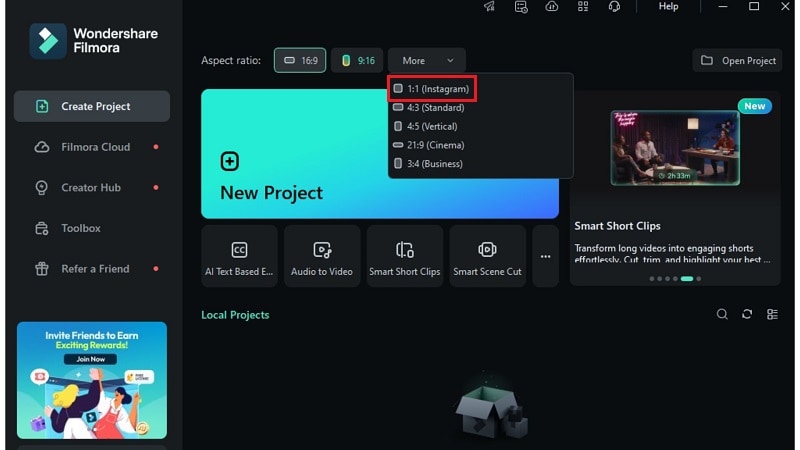800x450 pixels.
Task: Select the 9:16 aspect ratio
Action: point(357,60)
